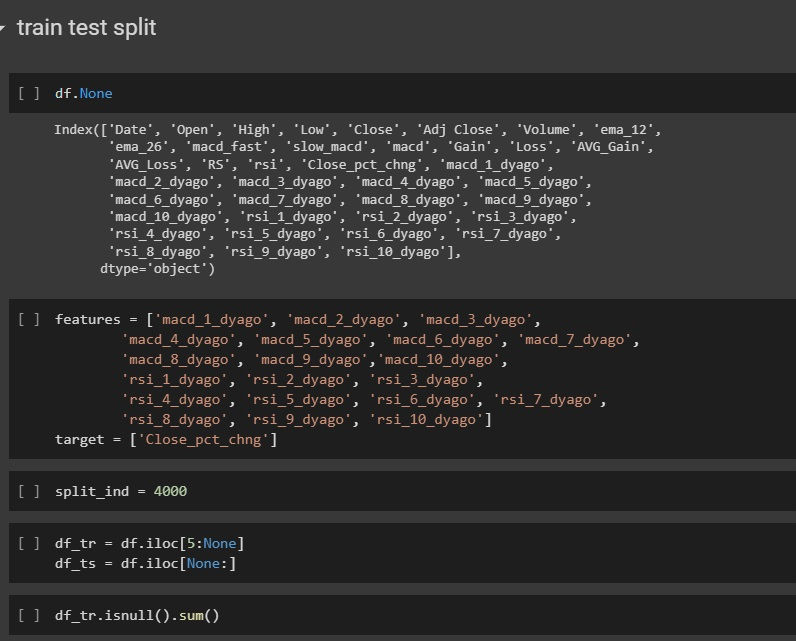The height and width of the screenshot is (641, 796).
Task: Click the df_ts = df.iloc[None:] line
Action: coord(146,564)
